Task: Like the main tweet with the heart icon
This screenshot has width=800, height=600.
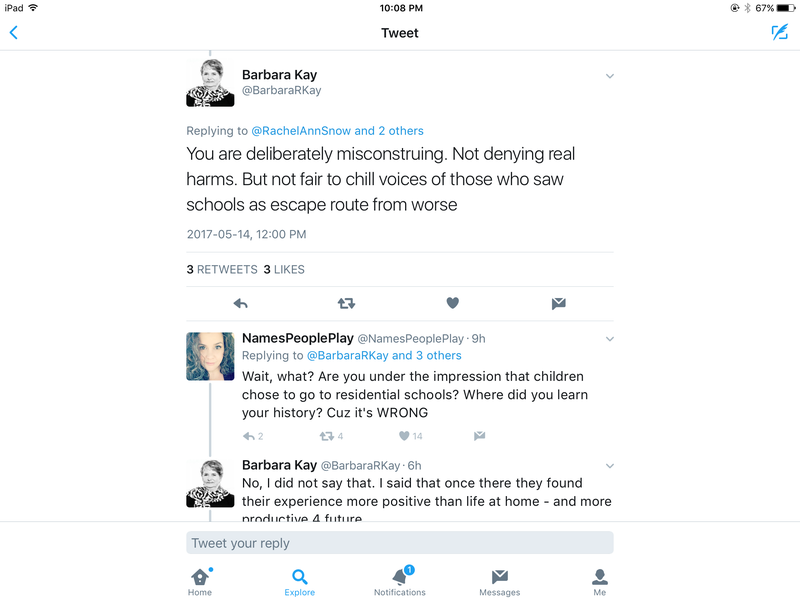Action: (x=453, y=303)
